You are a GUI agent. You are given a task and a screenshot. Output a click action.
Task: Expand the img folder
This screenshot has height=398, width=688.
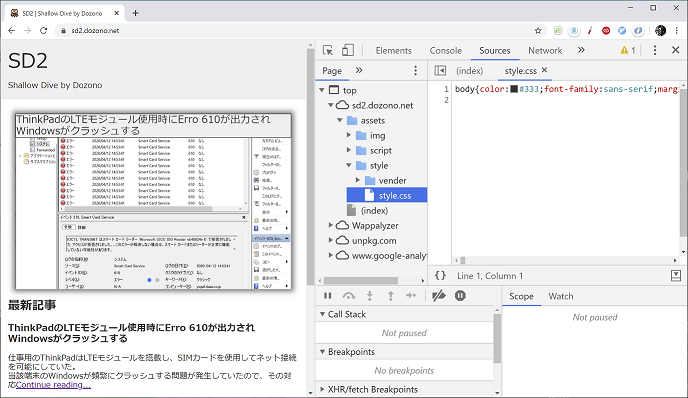click(349, 135)
